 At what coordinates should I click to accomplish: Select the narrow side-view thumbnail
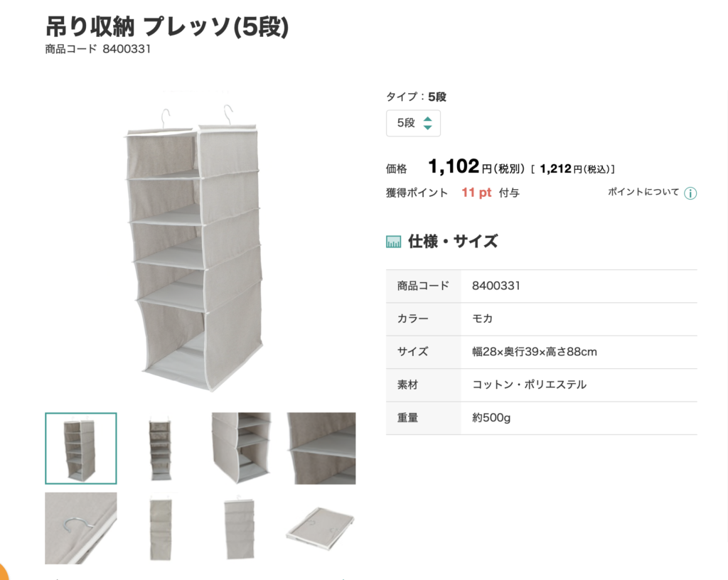coord(161,528)
